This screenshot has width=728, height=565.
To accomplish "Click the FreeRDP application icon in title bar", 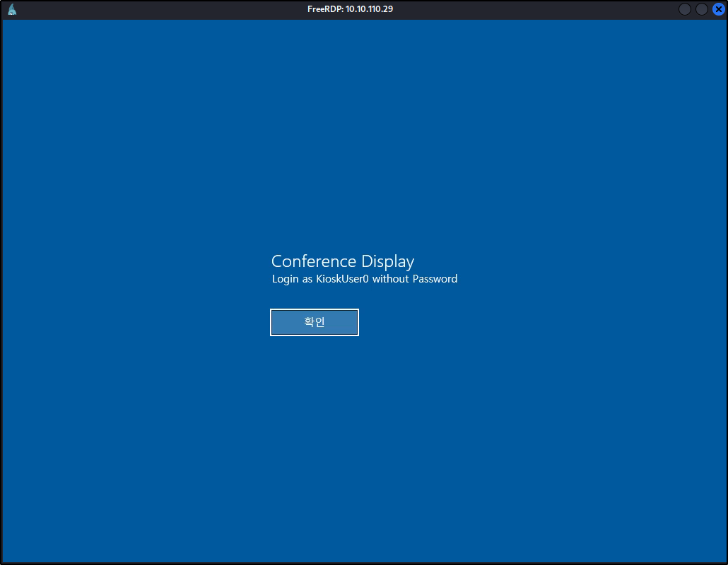I will (12, 9).
